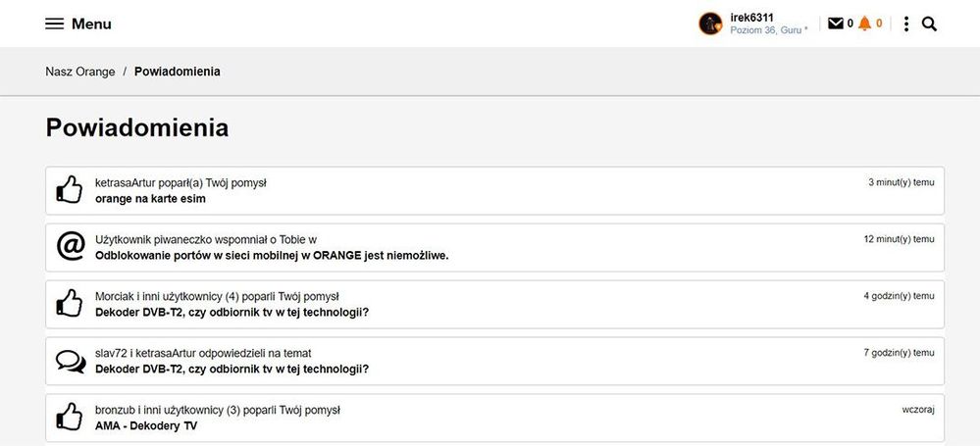980x446 pixels.
Task: Open the bell notifications icon
Action: pos(864,24)
